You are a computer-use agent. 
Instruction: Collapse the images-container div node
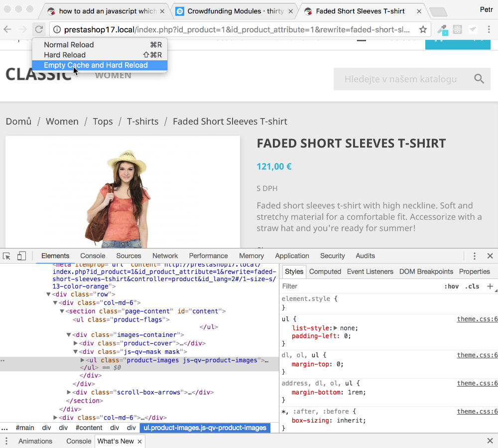coord(69,335)
